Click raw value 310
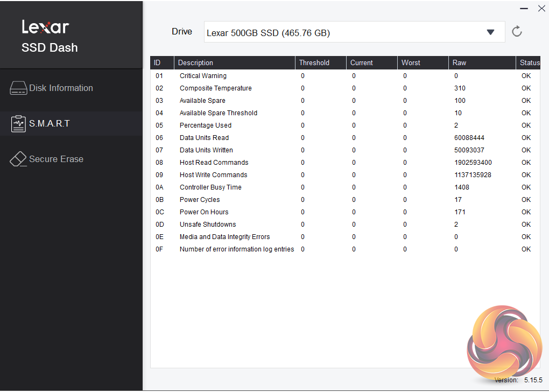This screenshot has width=549, height=392. click(460, 88)
